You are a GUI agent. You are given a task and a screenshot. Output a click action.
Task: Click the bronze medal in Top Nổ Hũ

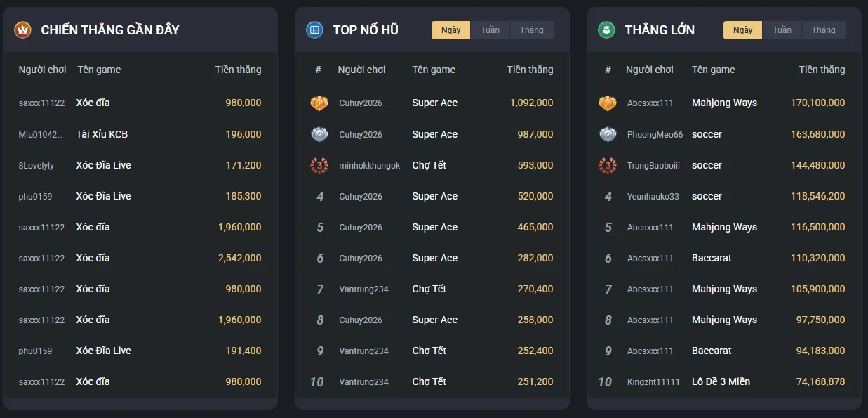click(319, 165)
